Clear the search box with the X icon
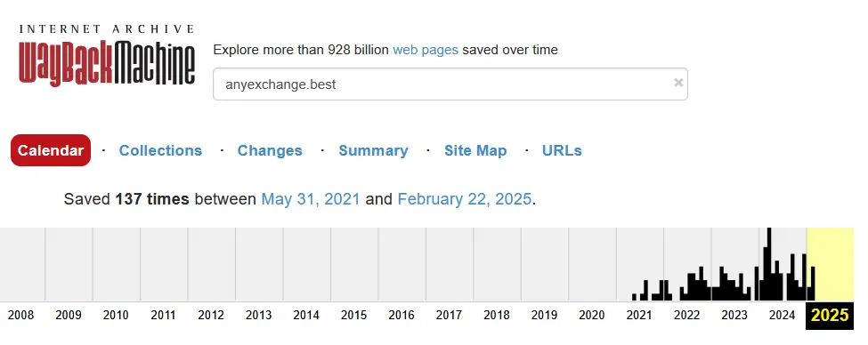Viewport: 868px width, 345px height. (x=678, y=83)
